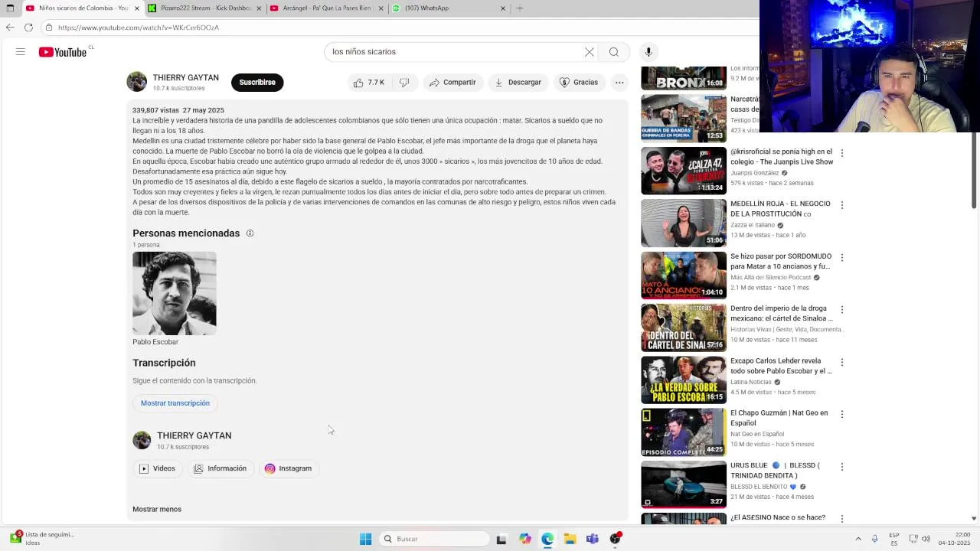Screen dimensions: 980x551
Task: Click the tray microphone icon
Action: coord(874,539)
